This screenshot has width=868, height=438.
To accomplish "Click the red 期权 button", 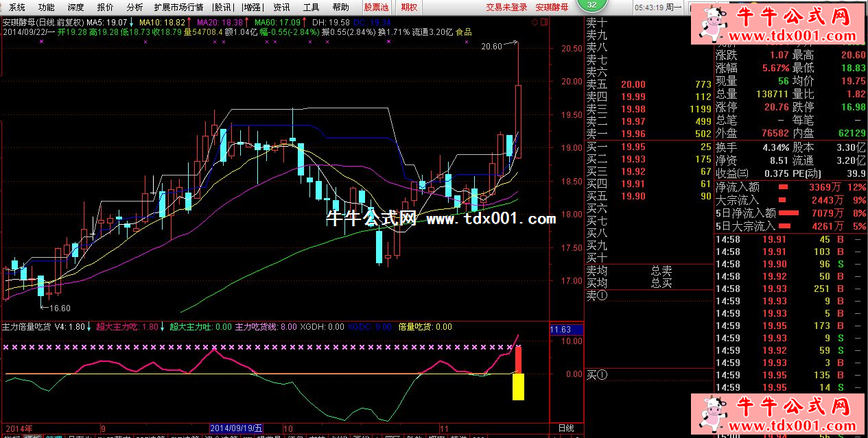I will (x=409, y=7).
